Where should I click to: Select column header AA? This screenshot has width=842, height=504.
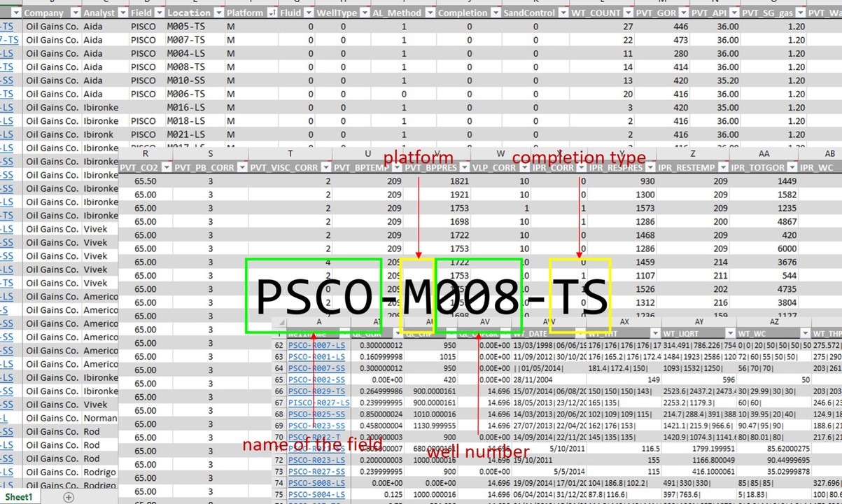point(763,153)
